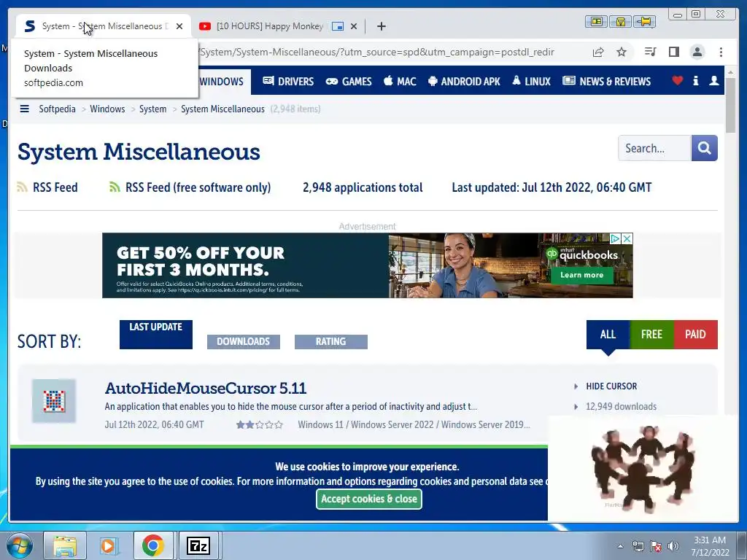Open the GAMES section
The image size is (747, 560).
[x=348, y=82]
